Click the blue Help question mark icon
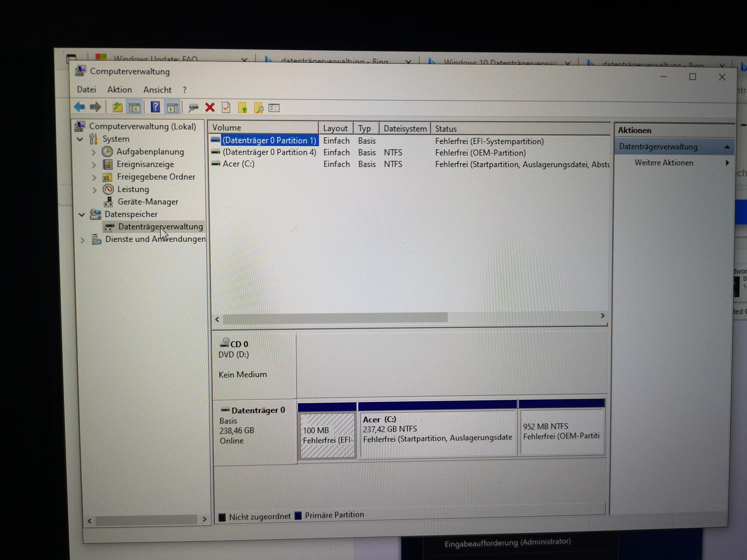The height and width of the screenshot is (560, 747). [x=155, y=107]
